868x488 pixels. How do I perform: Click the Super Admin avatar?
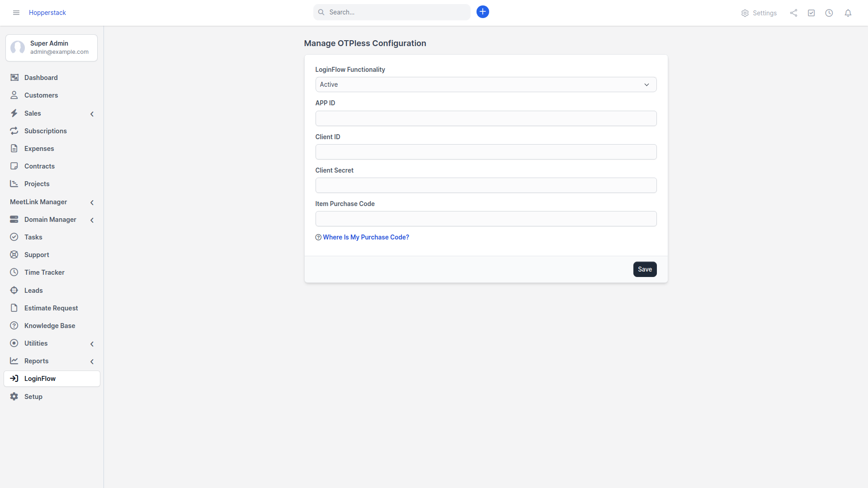[18, 47]
